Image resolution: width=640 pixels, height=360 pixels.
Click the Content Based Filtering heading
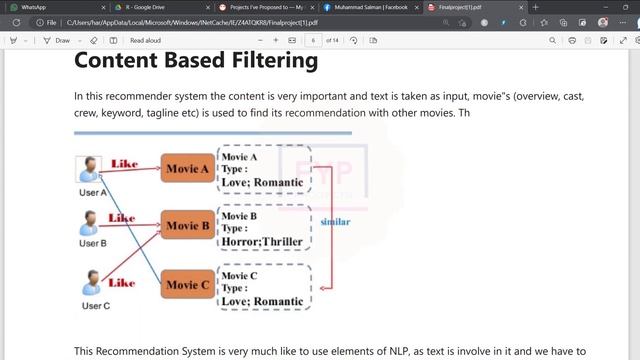[196, 60]
